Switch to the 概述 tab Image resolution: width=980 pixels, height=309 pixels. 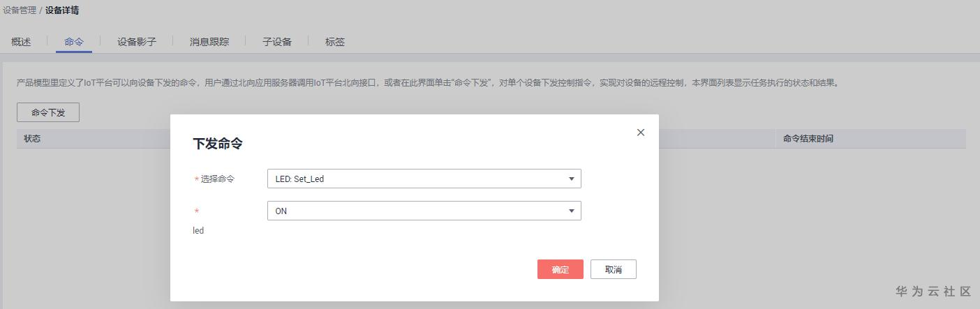21,42
